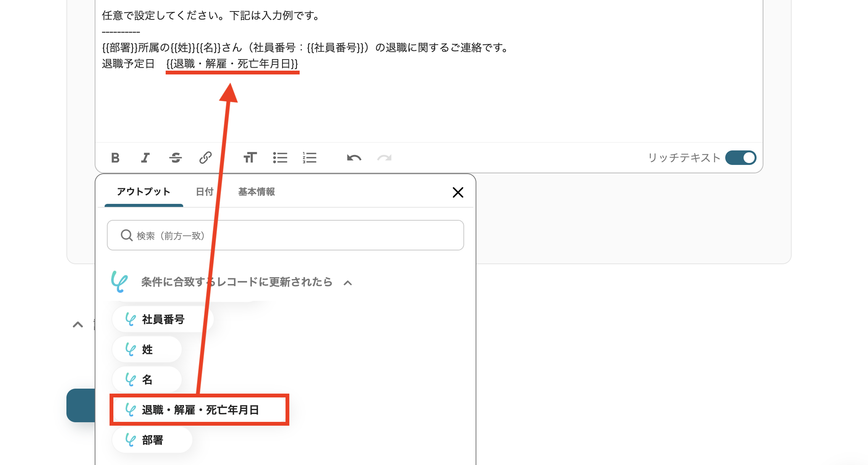Switch to the 日付 tab
Screen dimensions: 868x465
(x=205, y=192)
